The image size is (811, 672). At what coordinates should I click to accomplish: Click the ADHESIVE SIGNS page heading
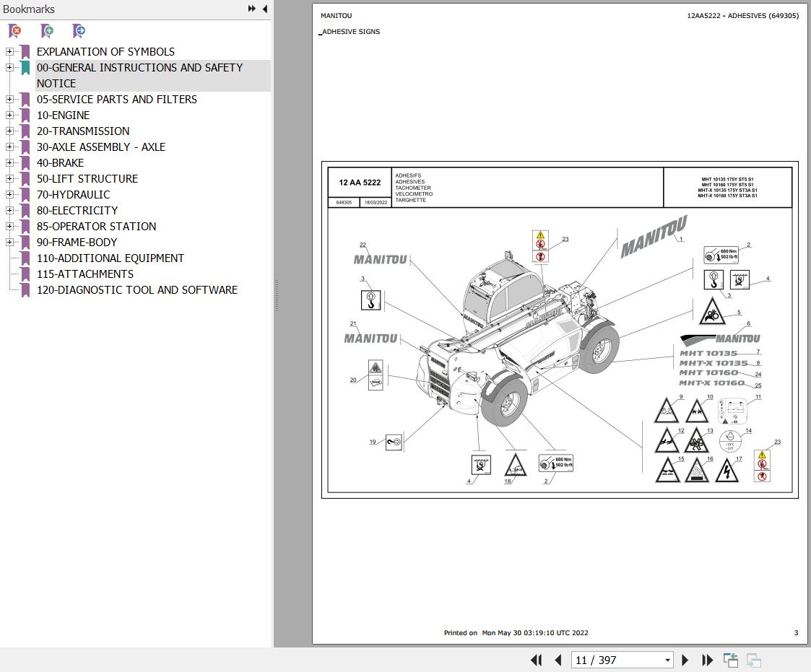[350, 32]
